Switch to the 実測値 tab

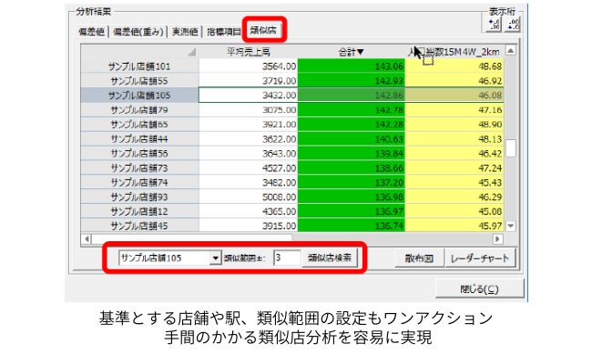(185, 32)
